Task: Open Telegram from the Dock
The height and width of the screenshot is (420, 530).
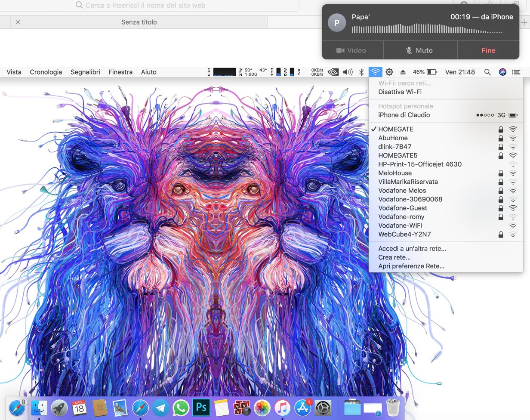Action: click(x=161, y=408)
